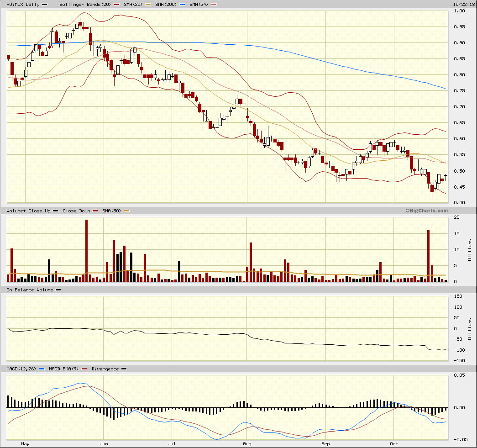Image resolution: width=477 pixels, height=448 pixels.
Task: Click the Oct label on time axis
Action: pyautogui.click(x=394, y=444)
